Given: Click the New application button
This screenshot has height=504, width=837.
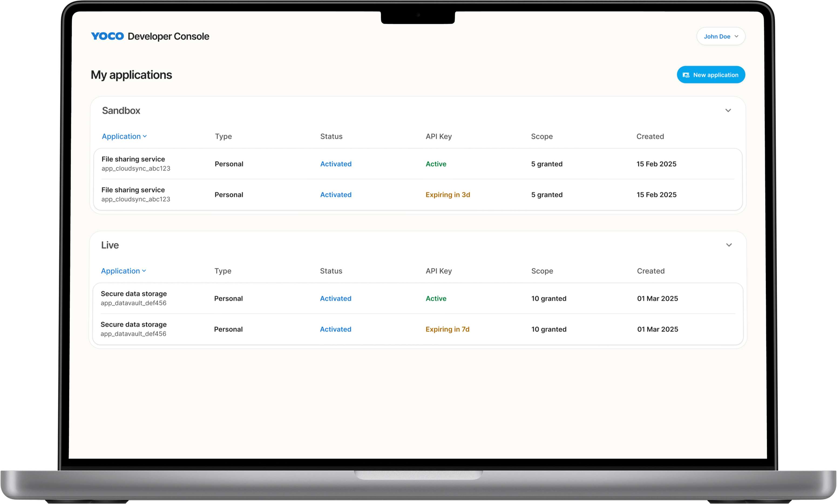Looking at the screenshot, I should coord(711,75).
